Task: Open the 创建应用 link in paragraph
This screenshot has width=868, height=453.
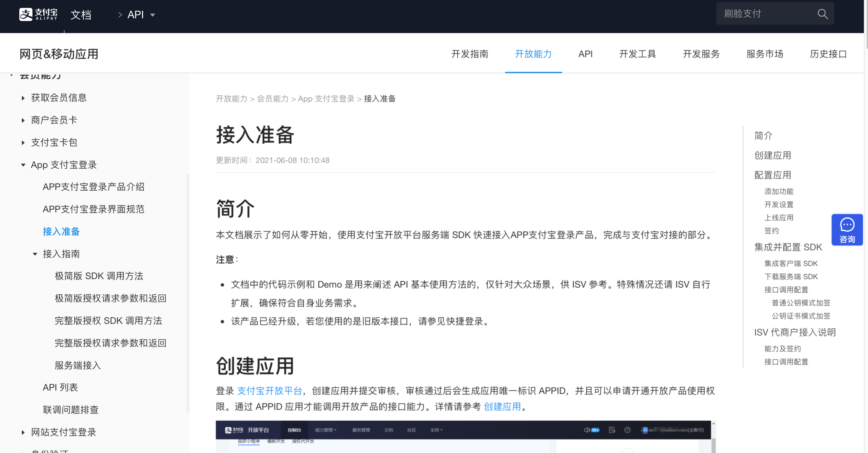Action: (502, 407)
